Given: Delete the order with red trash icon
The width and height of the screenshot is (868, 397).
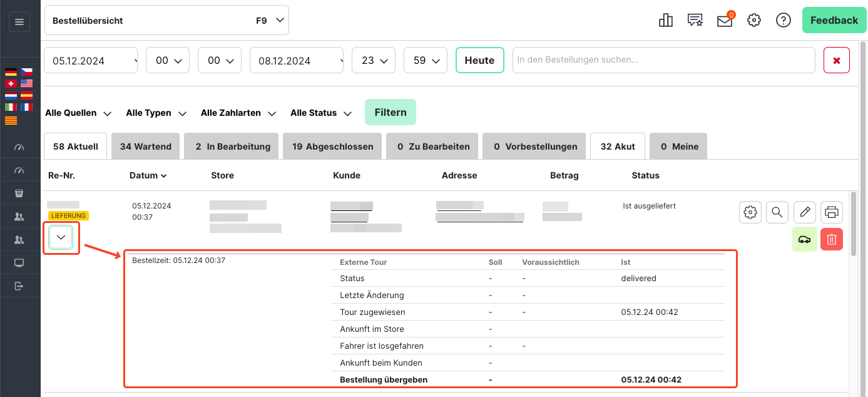Looking at the screenshot, I should point(831,239).
